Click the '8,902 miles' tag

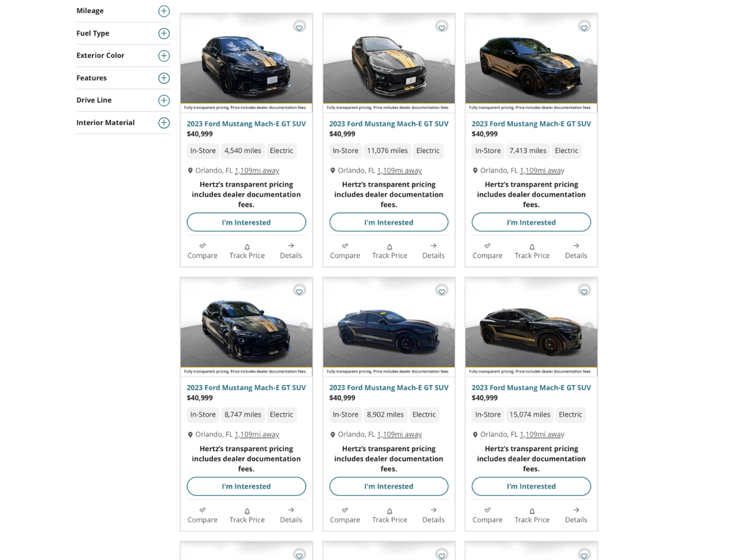[x=385, y=414]
